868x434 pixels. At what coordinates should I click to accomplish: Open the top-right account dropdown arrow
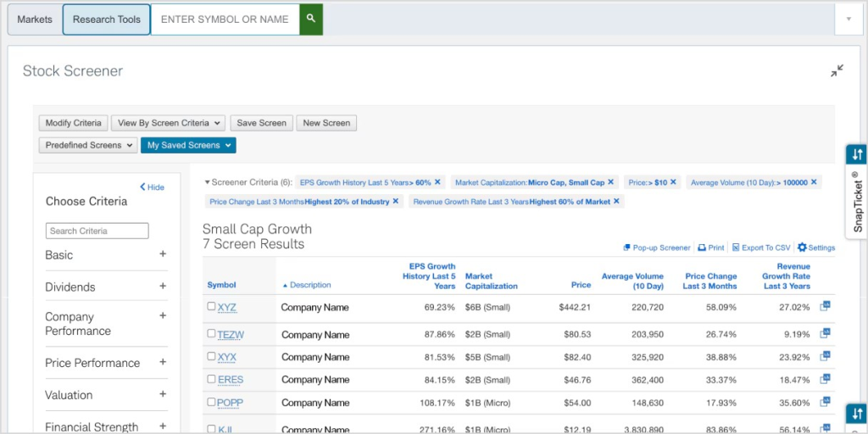tap(849, 19)
